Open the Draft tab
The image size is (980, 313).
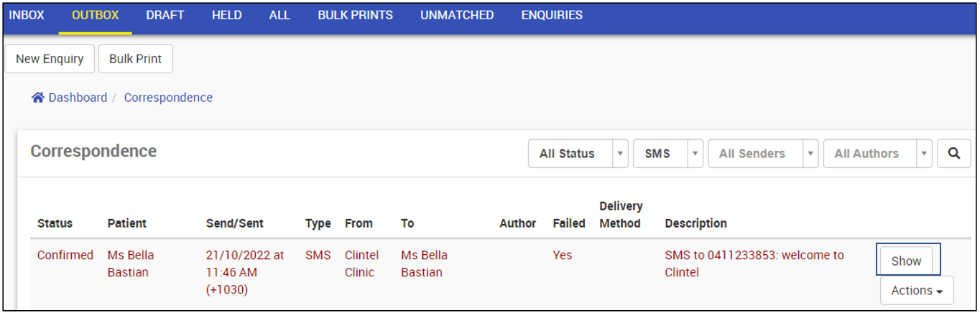coord(165,15)
